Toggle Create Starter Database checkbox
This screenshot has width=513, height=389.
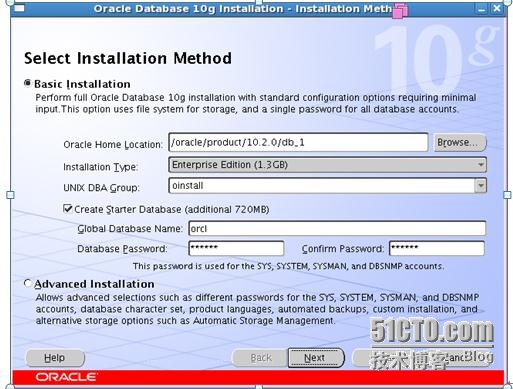[x=68, y=209]
